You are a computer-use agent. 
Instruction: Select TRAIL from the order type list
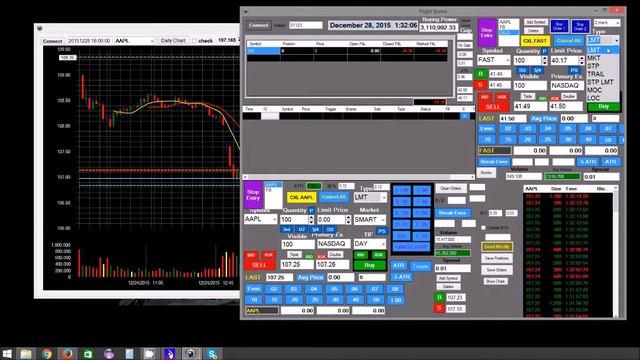[603, 74]
